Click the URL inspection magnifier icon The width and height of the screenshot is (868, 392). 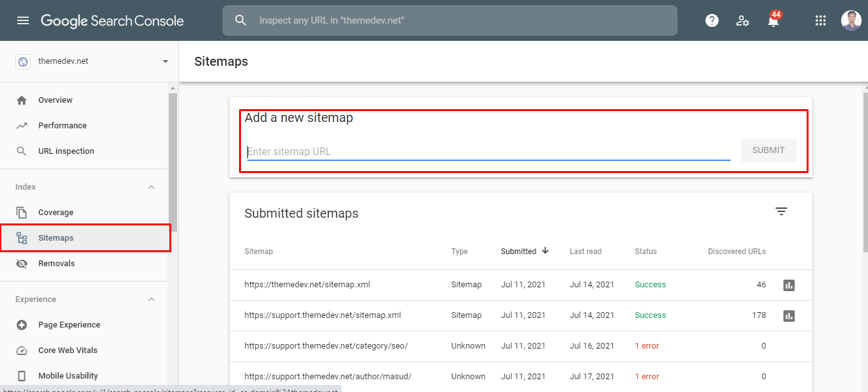pyautogui.click(x=22, y=151)
